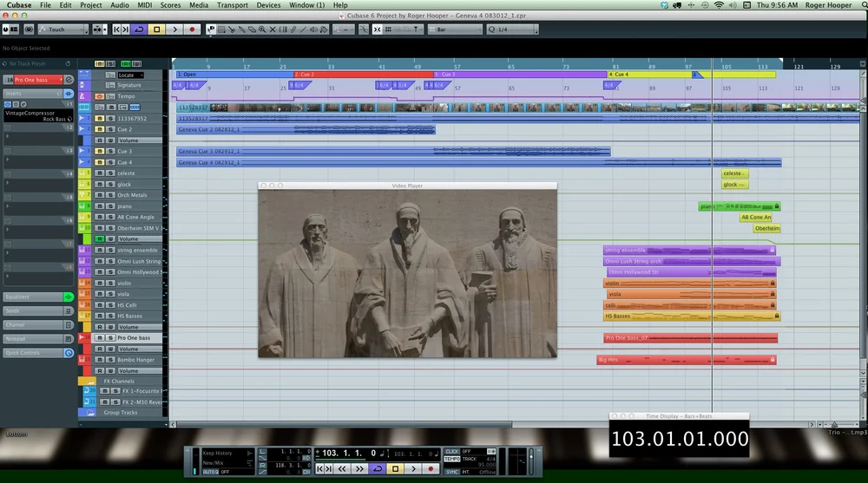This screenshot has width=868, height=483.
Task: Open the Project menu
Action: [91, 5]
